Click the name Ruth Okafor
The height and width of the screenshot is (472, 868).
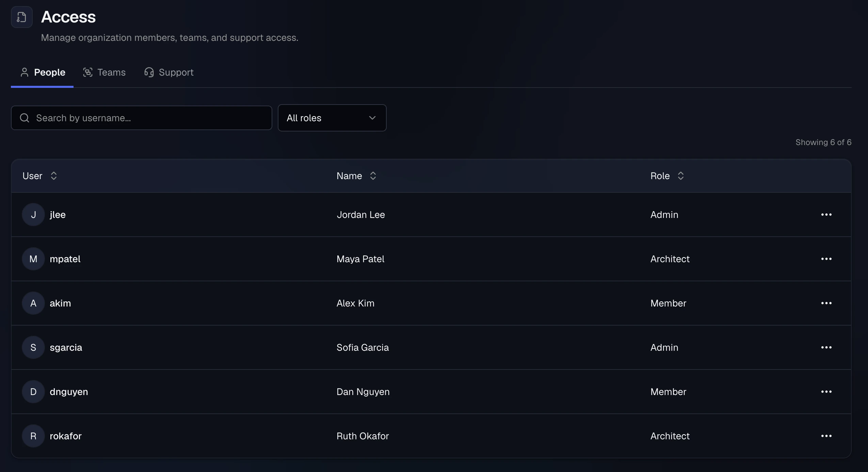click(x=363, y=436)
